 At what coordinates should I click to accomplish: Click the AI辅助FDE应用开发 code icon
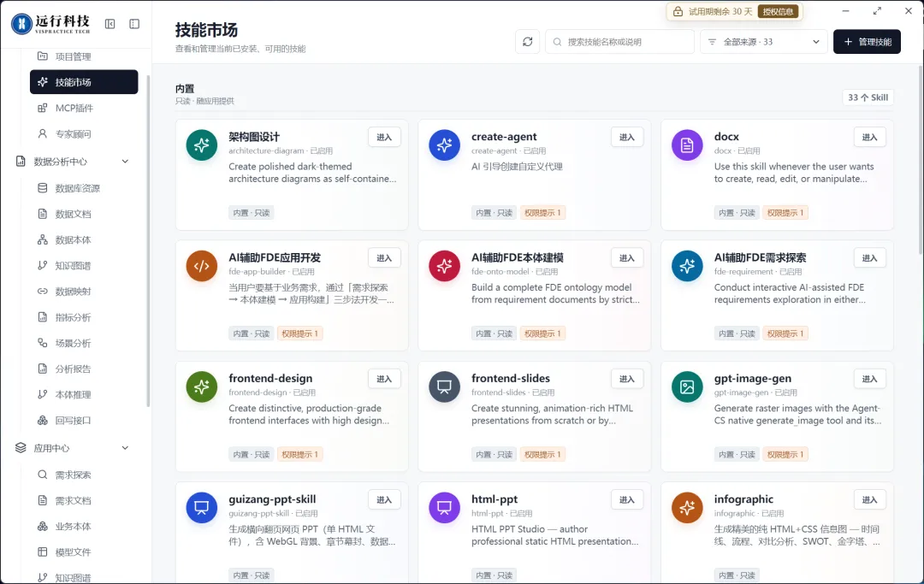[x=202, y=266]
